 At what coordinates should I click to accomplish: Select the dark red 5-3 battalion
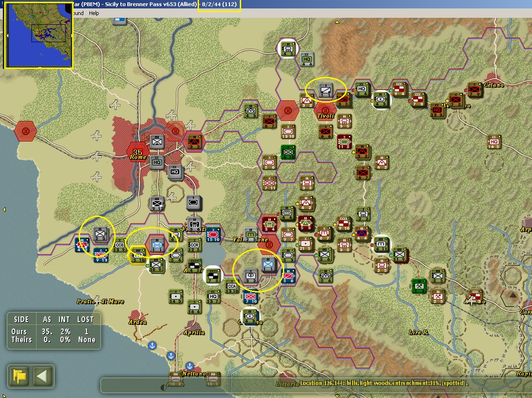pos(306,223)
